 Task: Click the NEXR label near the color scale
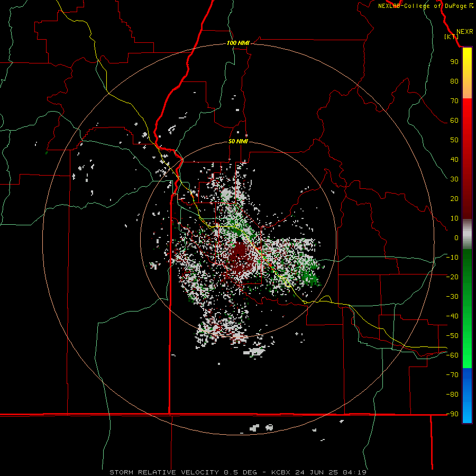coord(464,32)
